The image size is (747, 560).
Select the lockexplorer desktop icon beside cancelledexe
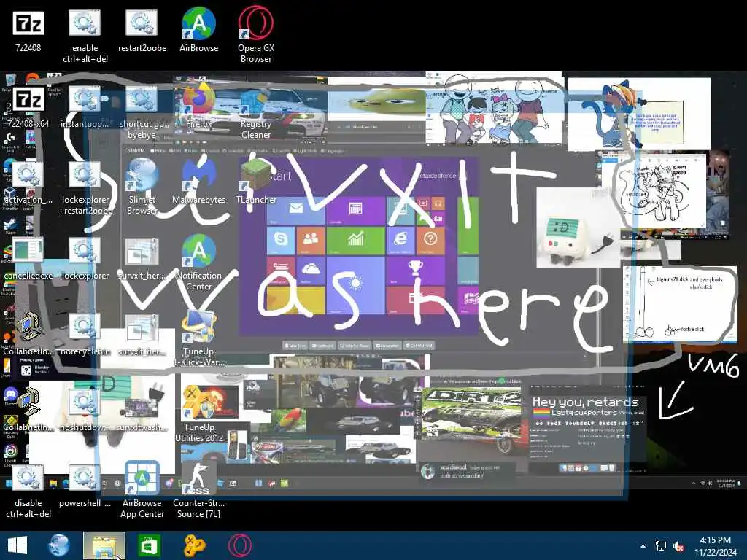click(x=85, y=259)
